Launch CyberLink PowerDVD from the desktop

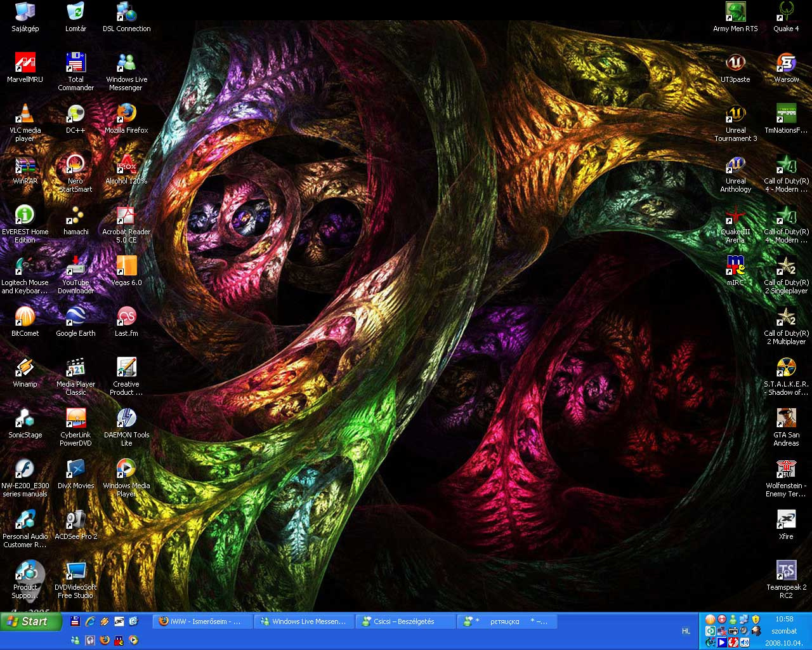point(76,427)
